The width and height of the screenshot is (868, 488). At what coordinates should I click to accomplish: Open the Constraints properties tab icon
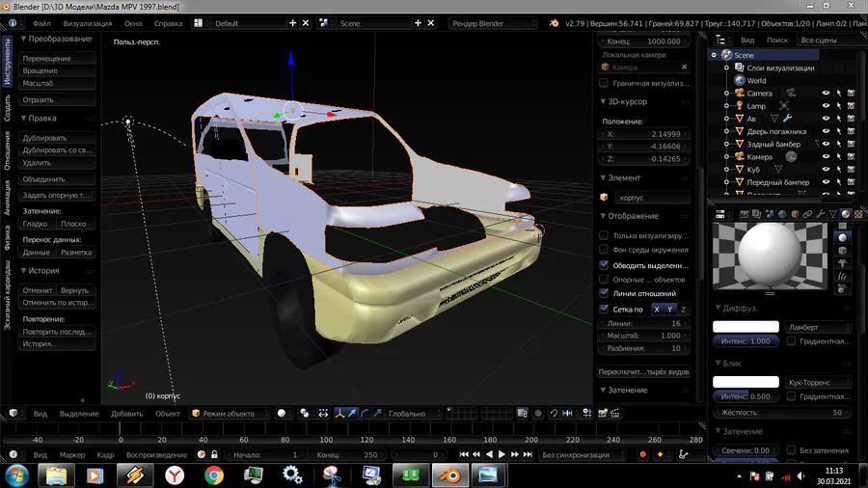click(807, 214)
